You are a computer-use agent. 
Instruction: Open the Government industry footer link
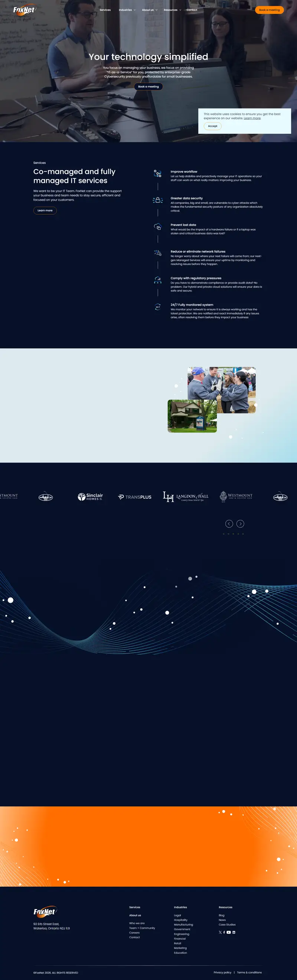[182, 929]
